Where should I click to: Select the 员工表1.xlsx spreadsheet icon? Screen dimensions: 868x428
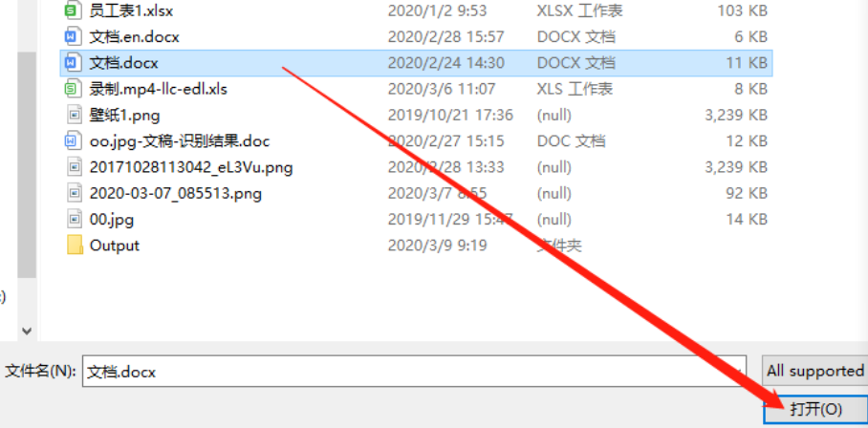[72, 11]
